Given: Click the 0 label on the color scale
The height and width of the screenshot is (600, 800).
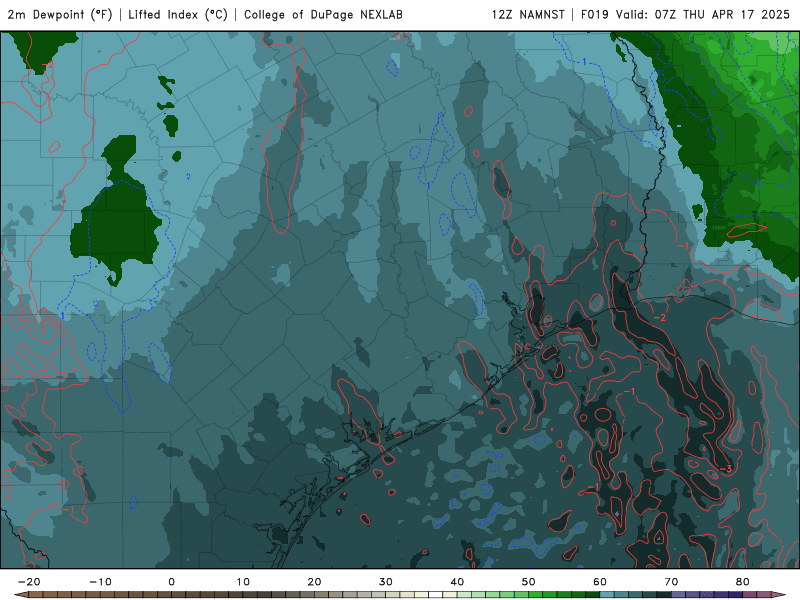Looking at the screenshot, I should 171,582.
